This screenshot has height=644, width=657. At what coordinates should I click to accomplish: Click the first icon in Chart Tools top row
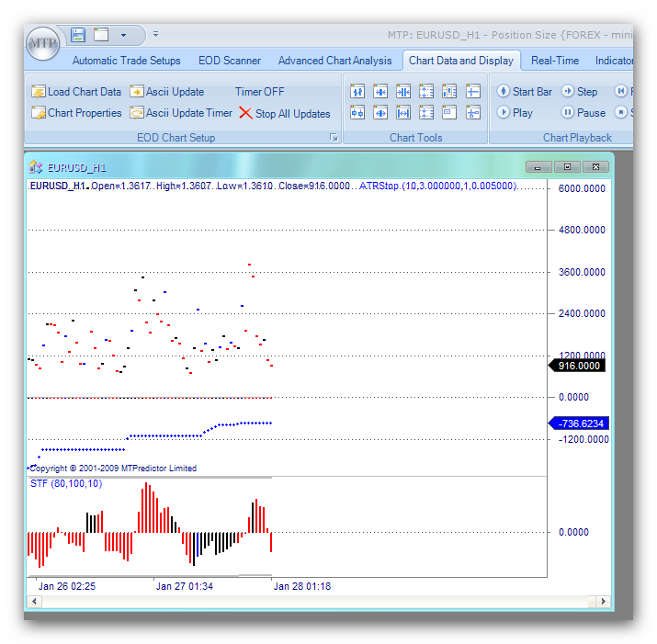[357, 92]
